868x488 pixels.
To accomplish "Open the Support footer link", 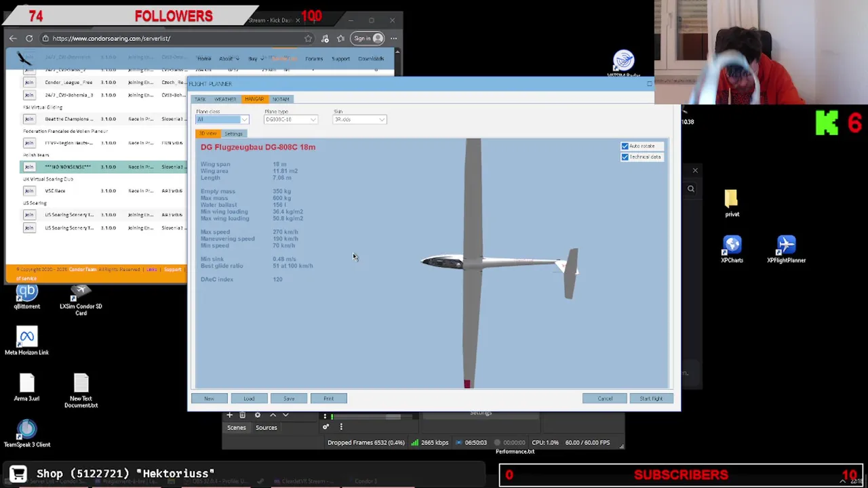I will point(172,270).
